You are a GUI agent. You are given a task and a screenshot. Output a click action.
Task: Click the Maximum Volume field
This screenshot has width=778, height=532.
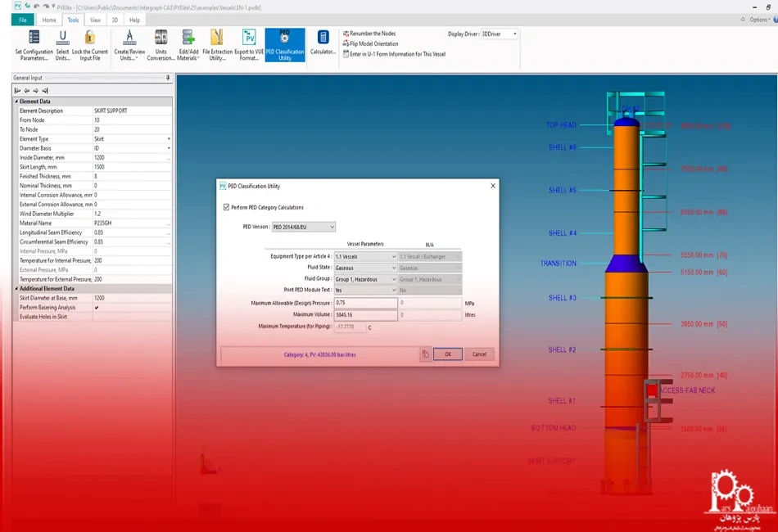coord(366,314)
